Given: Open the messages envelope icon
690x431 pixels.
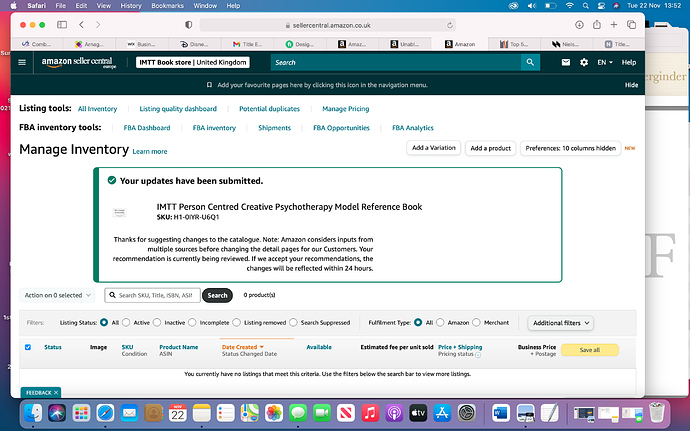Looking at the screenshot, I should 566,63.
